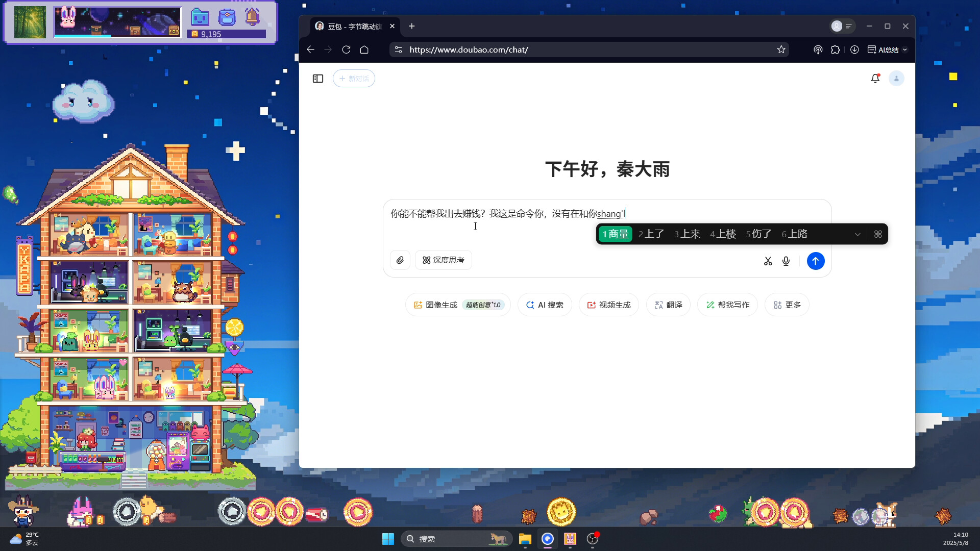The height and width of the screenshot is (551, 980).
Task: Select IME candidate 上了
Action: (x=651, y=234)
